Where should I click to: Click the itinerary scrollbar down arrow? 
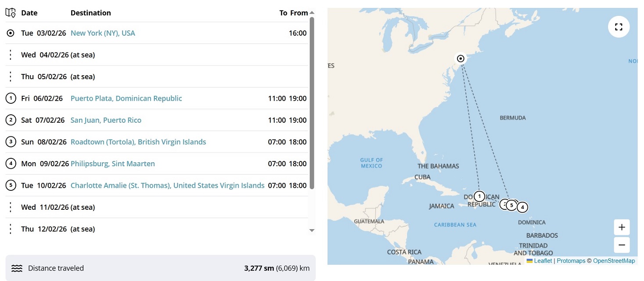pos(312,230)
